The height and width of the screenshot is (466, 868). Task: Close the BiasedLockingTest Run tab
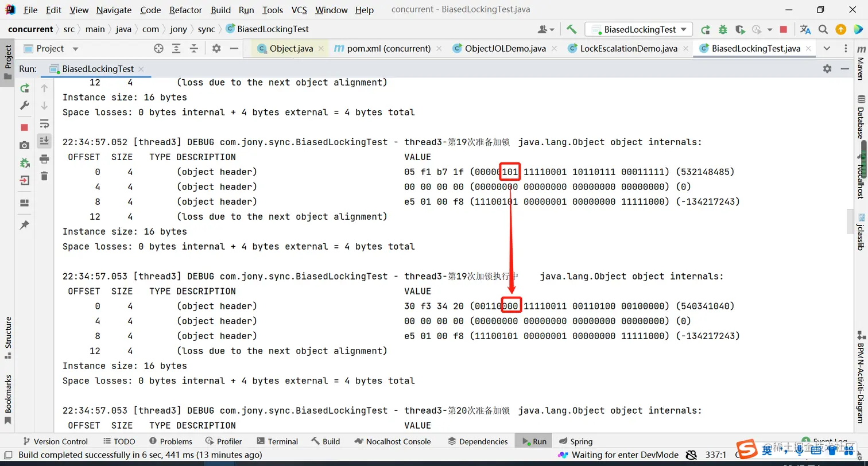click(x=141, y=69)
